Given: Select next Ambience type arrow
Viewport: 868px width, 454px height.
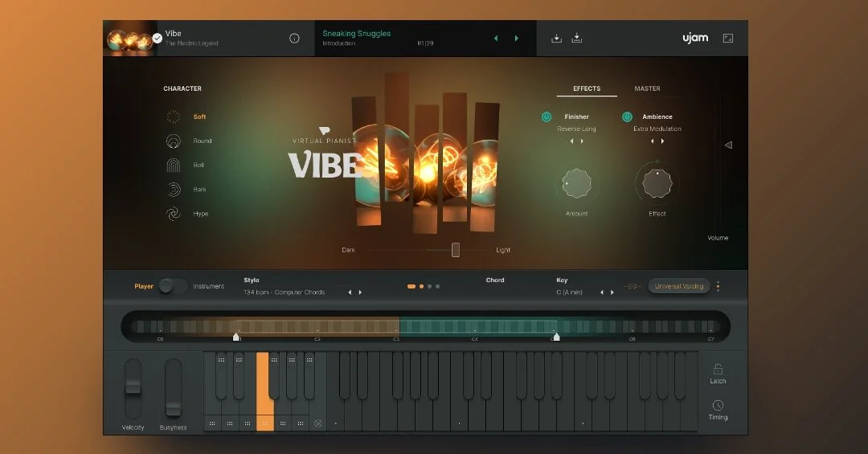Looking at the screenshot, I should point(662,141).
